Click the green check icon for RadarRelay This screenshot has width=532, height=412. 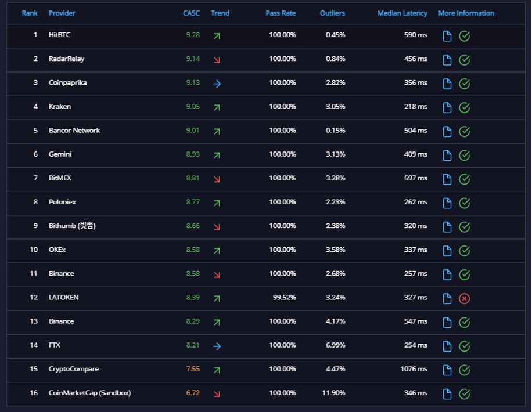point(464,60)
